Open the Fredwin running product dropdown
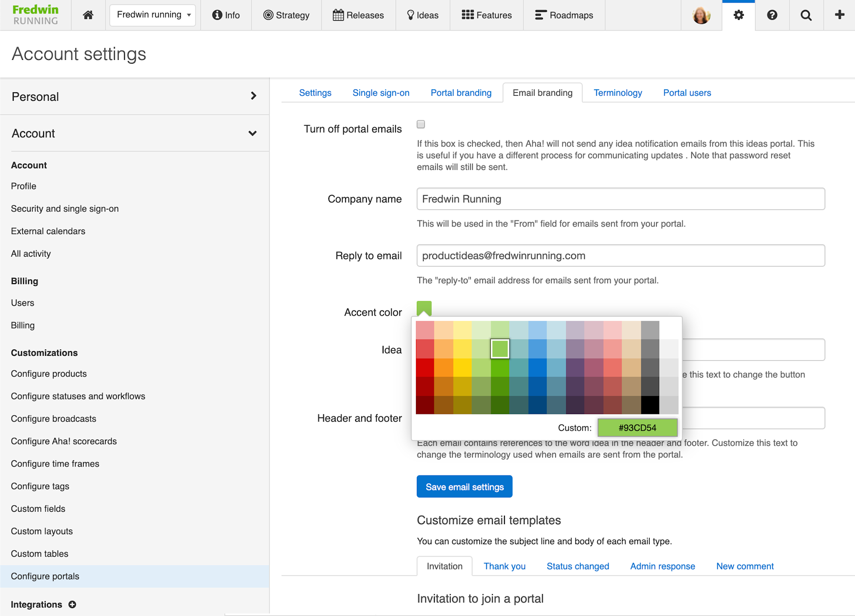Image resolution: width=855 pixels, height=616 pixels. tap(153, 15)
